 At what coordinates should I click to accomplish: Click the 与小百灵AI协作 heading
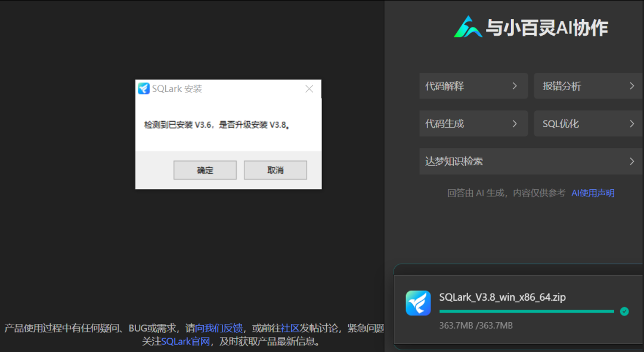tap(547, 27)
